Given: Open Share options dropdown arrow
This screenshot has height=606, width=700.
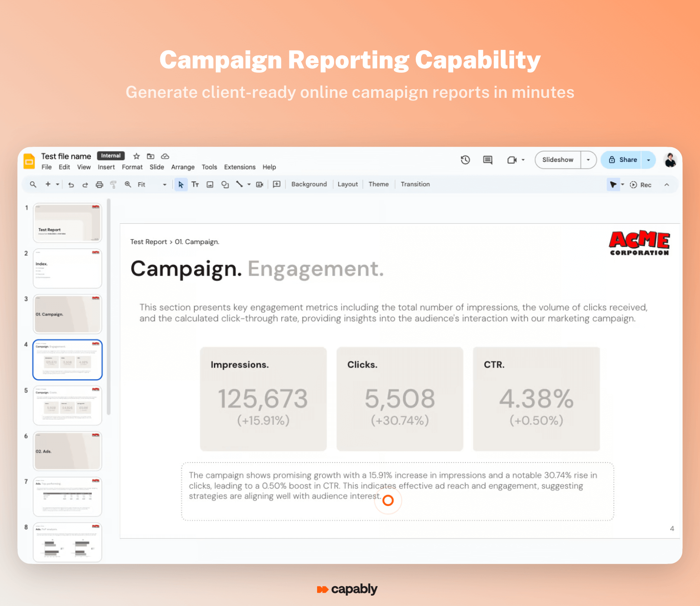Looking at the screenshot, I should point(648,160).
